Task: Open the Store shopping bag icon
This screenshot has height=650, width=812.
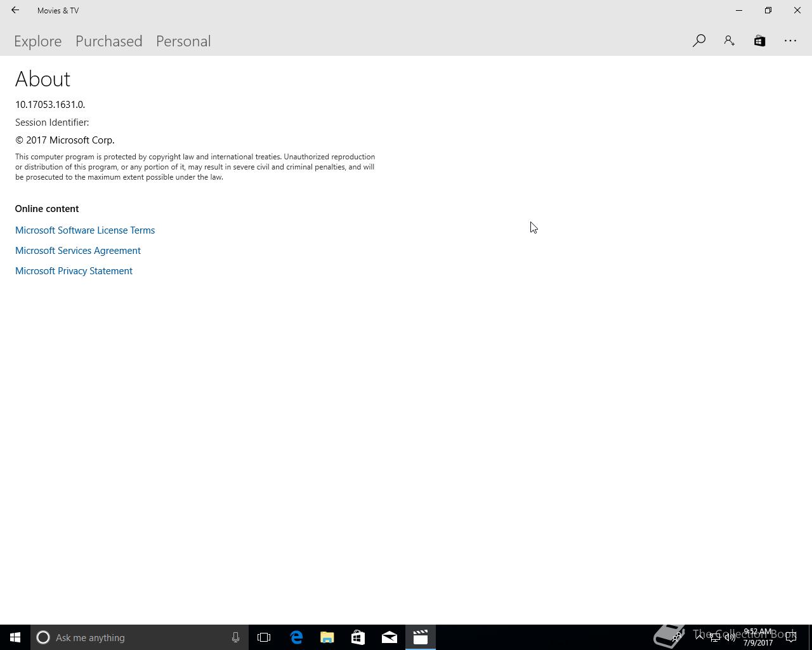Action: tap(759, 41)
